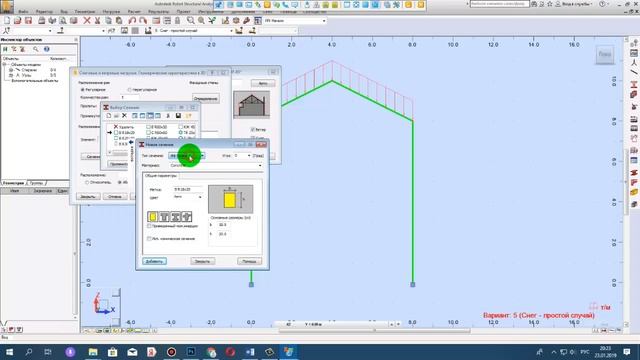Click new definition icon in Section selection toolbar
Screen dimensions: 640x360
[x=109, y=116]
